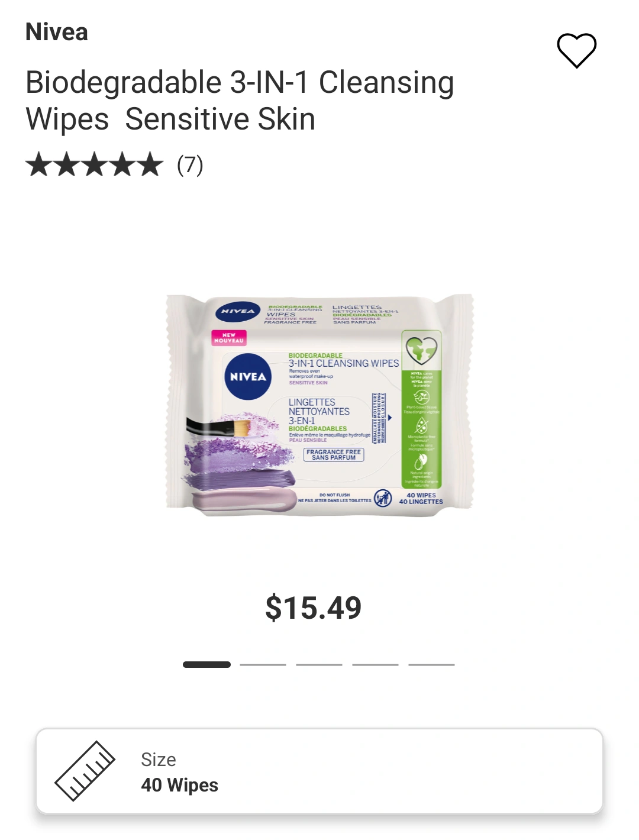Click the 40 Wipes size value
The image size is (639, 840).
pos(179,785)
